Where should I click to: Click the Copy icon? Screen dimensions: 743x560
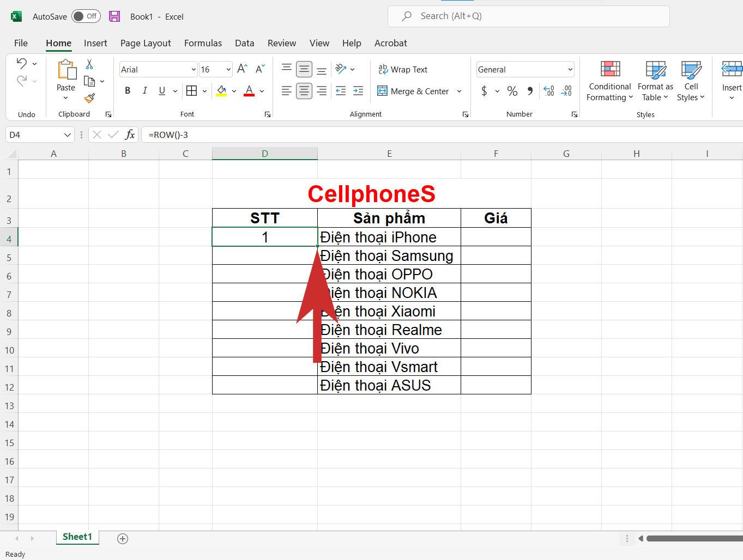coord(89,81)
